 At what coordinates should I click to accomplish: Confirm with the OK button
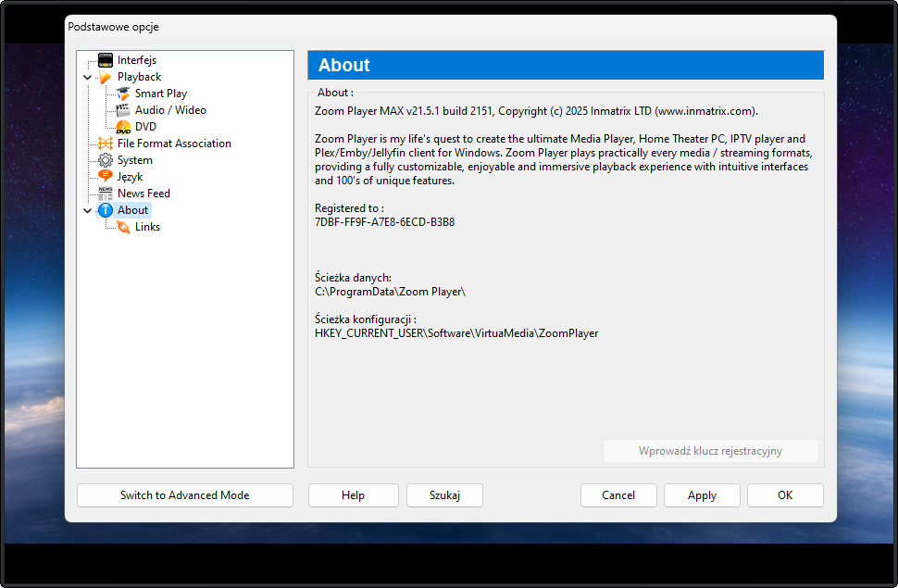(785, 495)
